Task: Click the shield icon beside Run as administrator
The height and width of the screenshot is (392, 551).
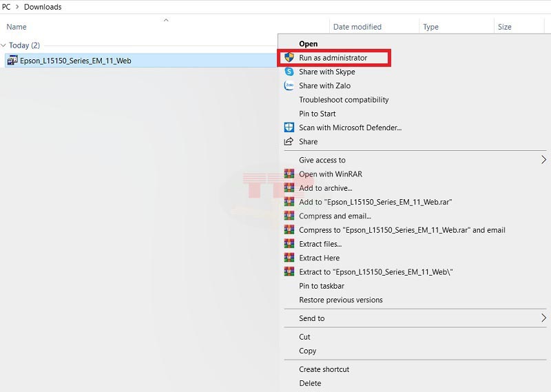Action: coord(289,58)
